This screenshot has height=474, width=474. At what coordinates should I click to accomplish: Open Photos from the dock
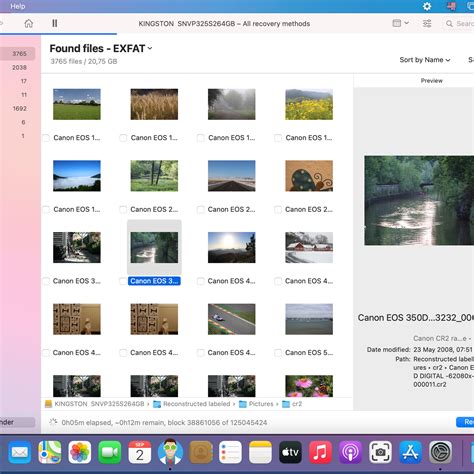(80, 452)
